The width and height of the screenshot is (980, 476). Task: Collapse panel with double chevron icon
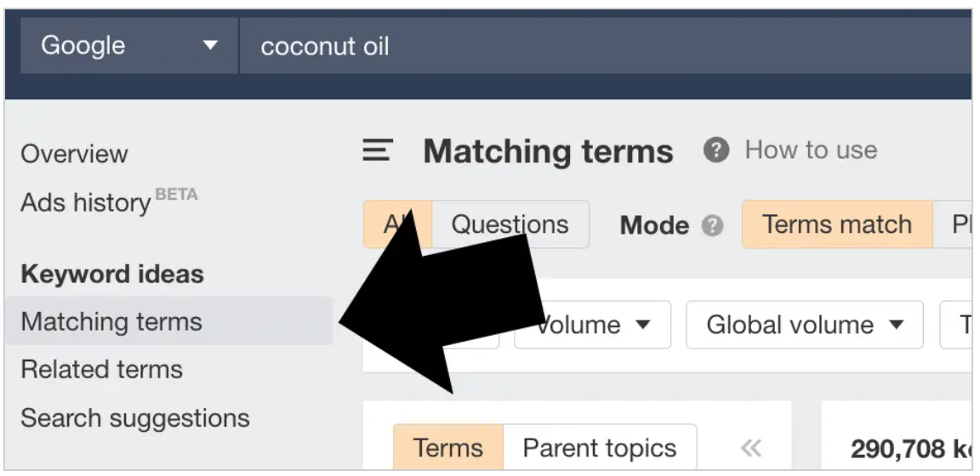click(750, 447)
